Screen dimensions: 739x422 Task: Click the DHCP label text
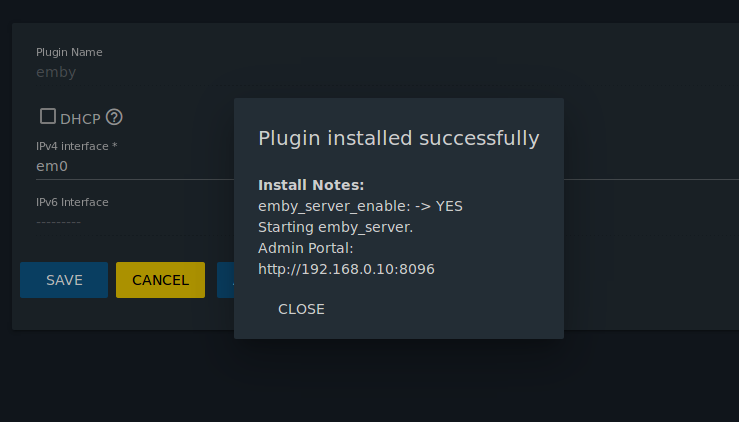pos(80,119)
